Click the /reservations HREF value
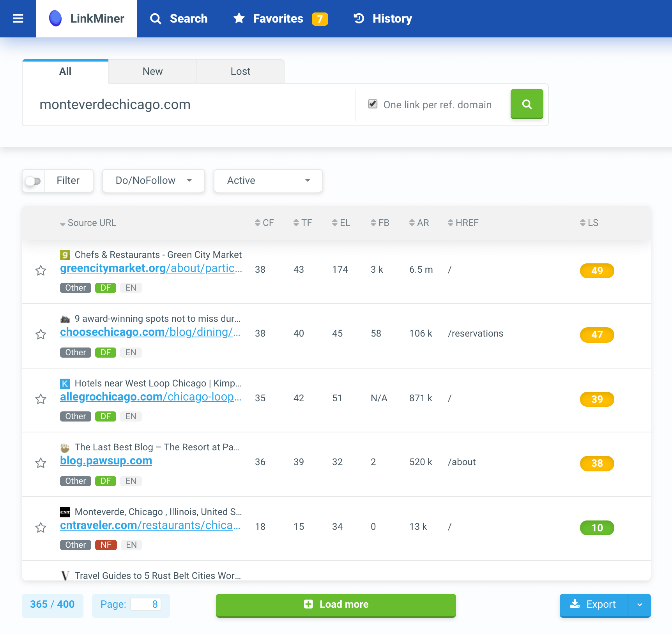 click(x=476, y=333)
